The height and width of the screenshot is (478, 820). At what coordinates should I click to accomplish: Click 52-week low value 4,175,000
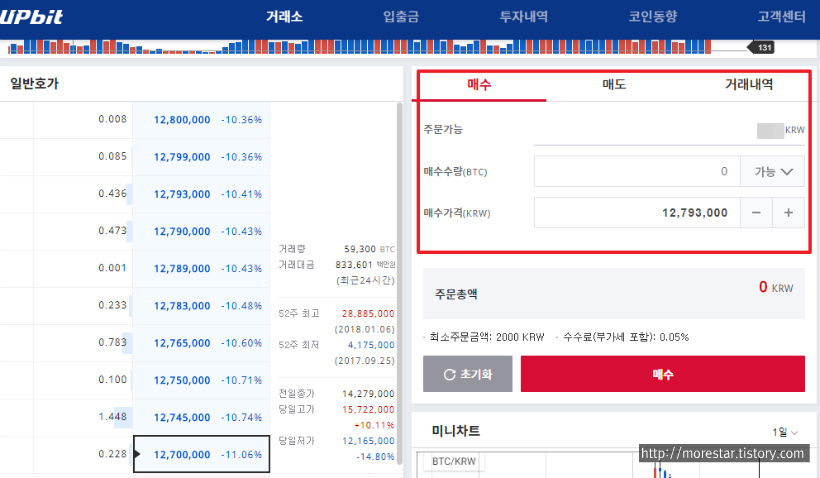[x=371, y=345]
